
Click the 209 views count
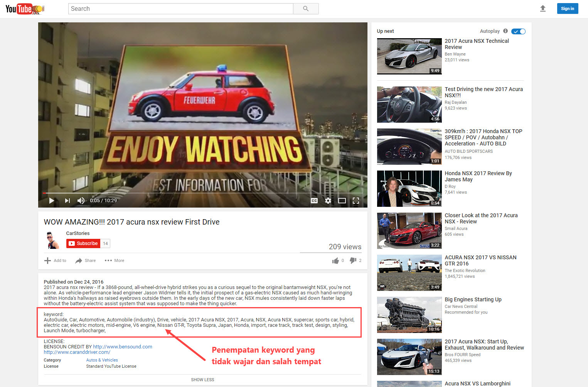pyautogui.click(x=345, y=247)
